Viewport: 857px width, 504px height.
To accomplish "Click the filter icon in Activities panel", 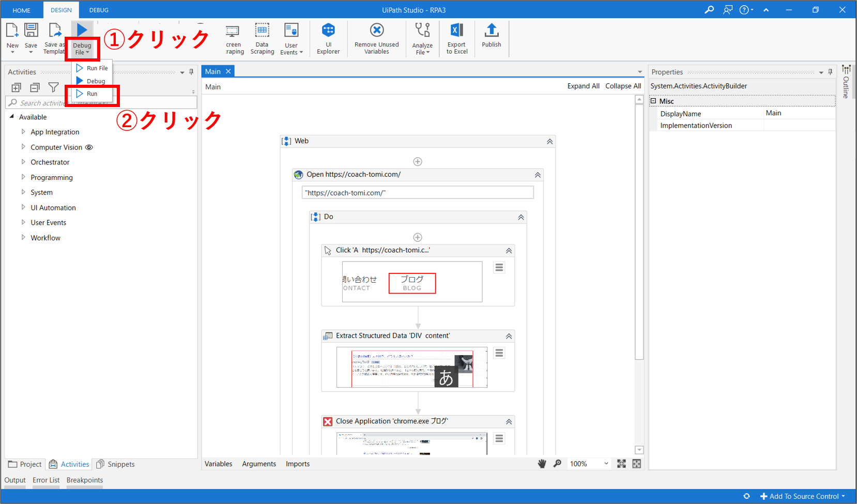I will pyautogui.click(x=53, y=87).
